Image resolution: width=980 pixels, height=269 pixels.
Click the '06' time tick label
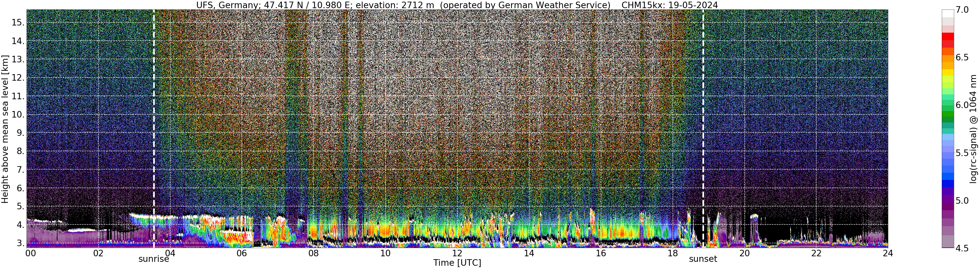point(242,253)
